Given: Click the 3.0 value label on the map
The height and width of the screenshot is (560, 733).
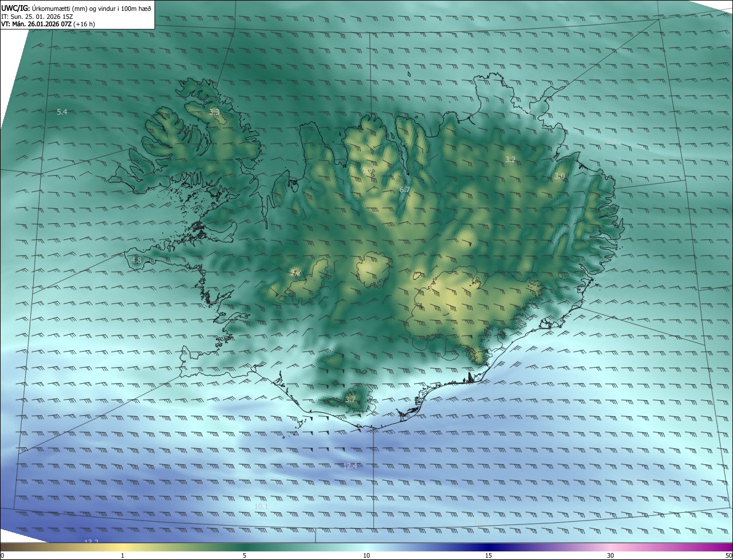Looking at the screenshot, I should pos(559,176).
